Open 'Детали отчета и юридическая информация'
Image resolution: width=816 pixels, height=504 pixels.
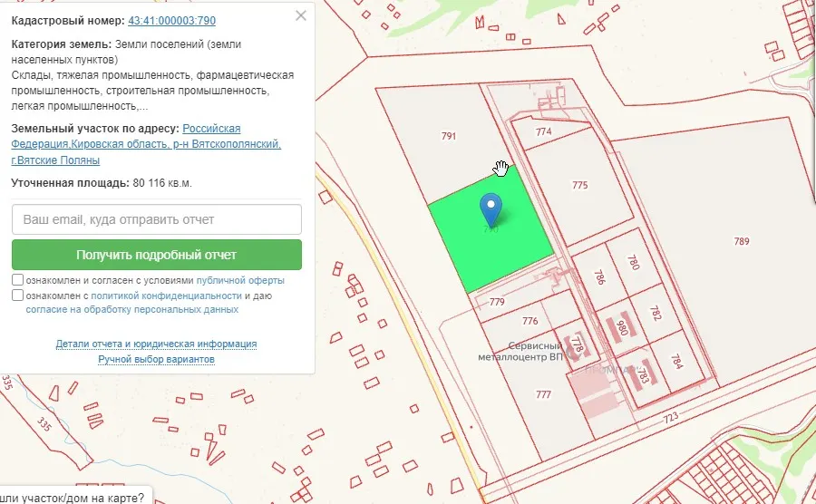[x=156, y=344]
